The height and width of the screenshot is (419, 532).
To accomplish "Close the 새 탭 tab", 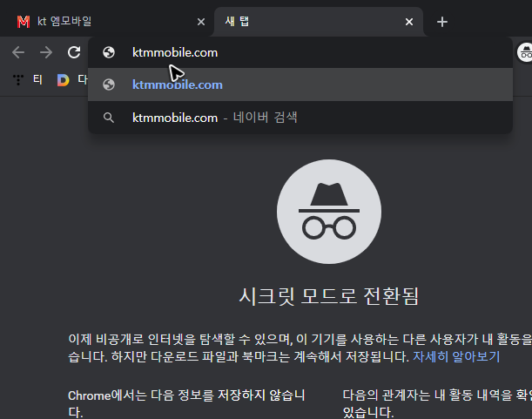I will coord(409,22).
